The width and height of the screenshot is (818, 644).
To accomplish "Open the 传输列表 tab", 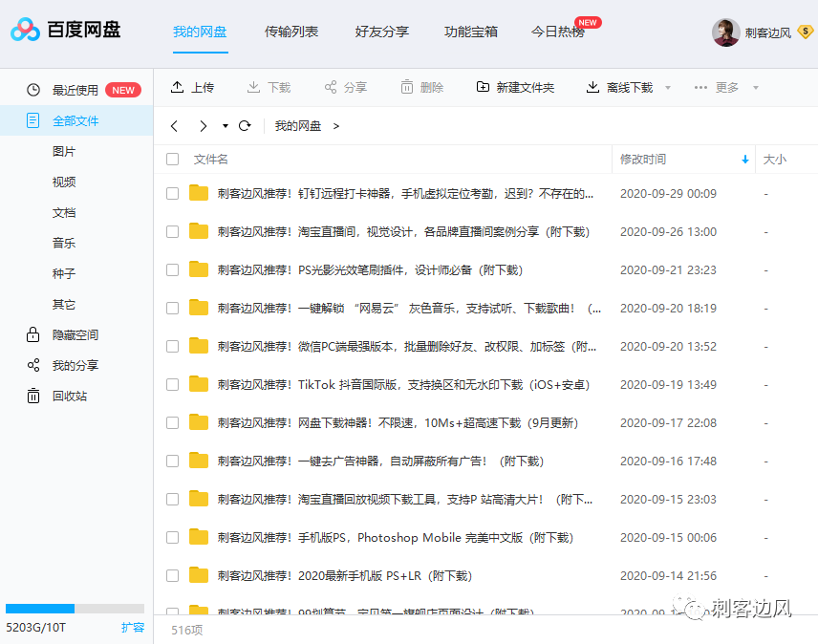I will pyautogui.click(x=291, y=32).
